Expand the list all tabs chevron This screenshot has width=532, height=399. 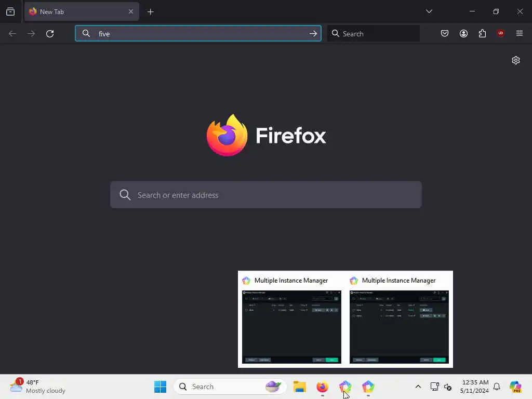tap(429, 11)
